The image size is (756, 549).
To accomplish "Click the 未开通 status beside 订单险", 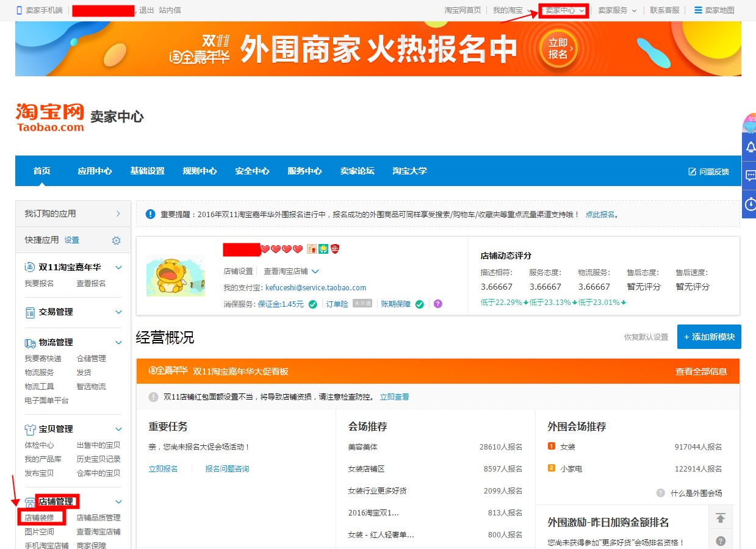I will [x=362, y=303].
